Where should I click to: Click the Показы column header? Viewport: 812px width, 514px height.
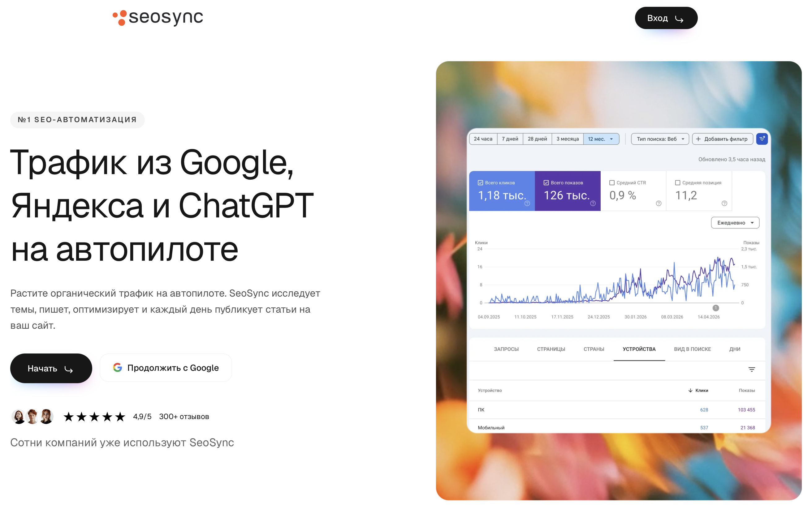pyautogui.click(x=747, y=390)
